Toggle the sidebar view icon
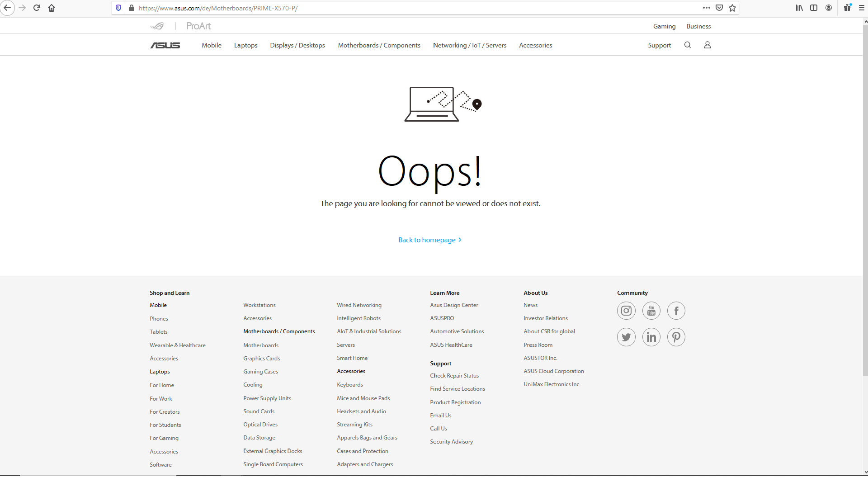868x482 pixels. click(814, 8)
